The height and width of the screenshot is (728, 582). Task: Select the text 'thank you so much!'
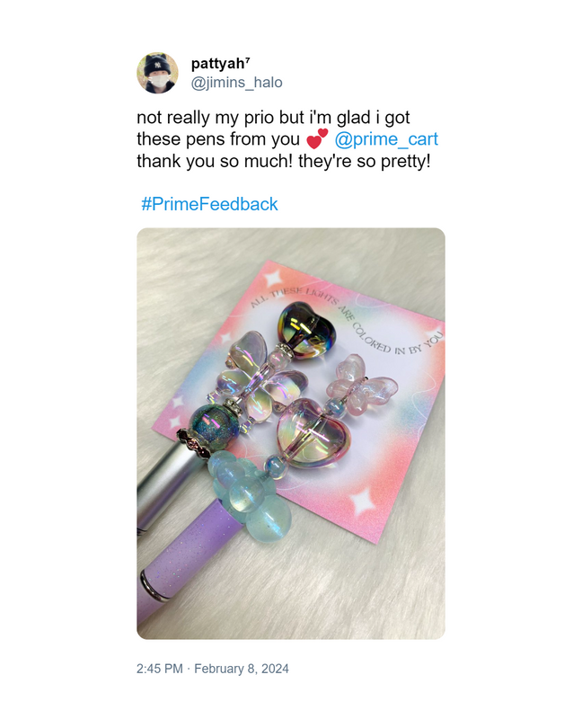[x=215, y=161]
